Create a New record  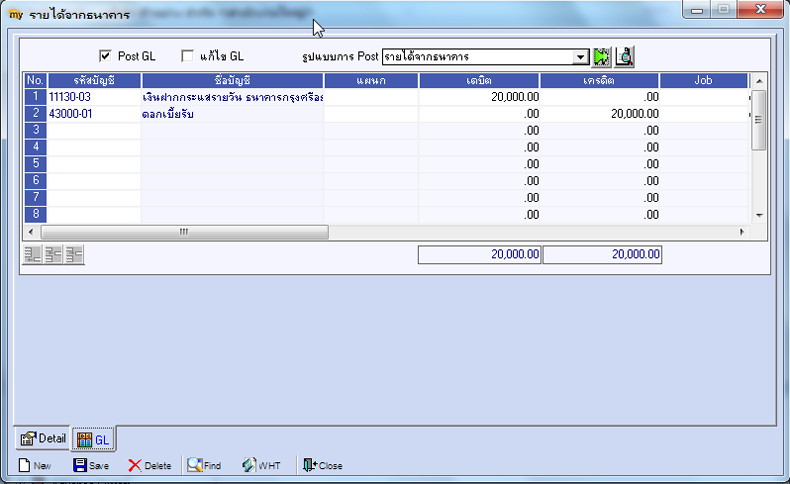tap(35, 465)
